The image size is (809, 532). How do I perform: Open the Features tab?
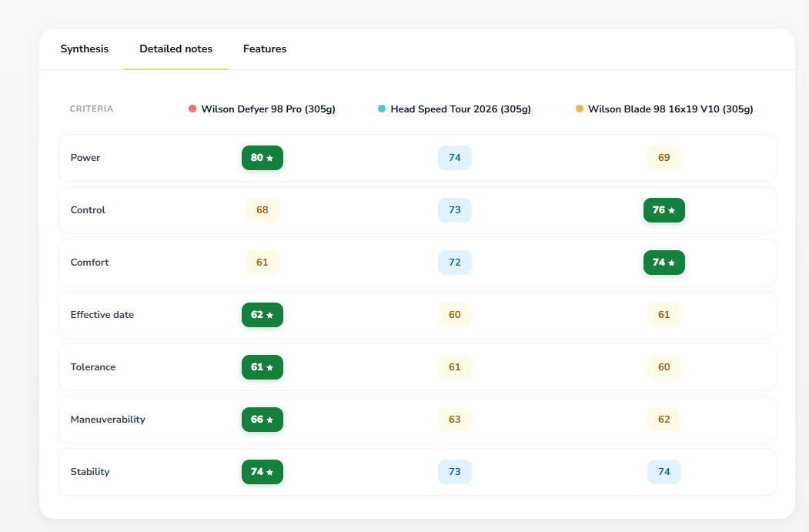click(x=265, y=49)
